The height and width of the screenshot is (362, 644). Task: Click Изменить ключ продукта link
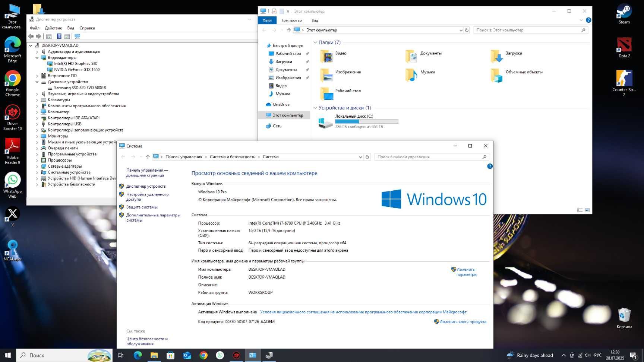click(x=463, y=322)
